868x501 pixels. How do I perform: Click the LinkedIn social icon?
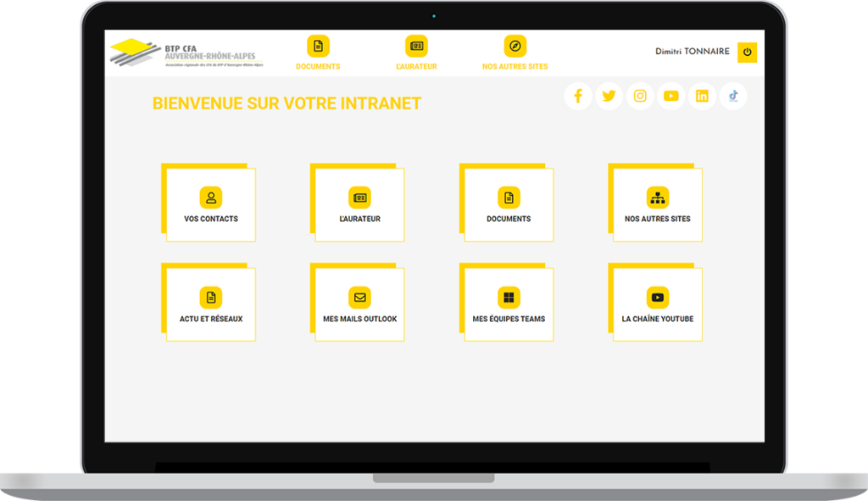(702, 96)
